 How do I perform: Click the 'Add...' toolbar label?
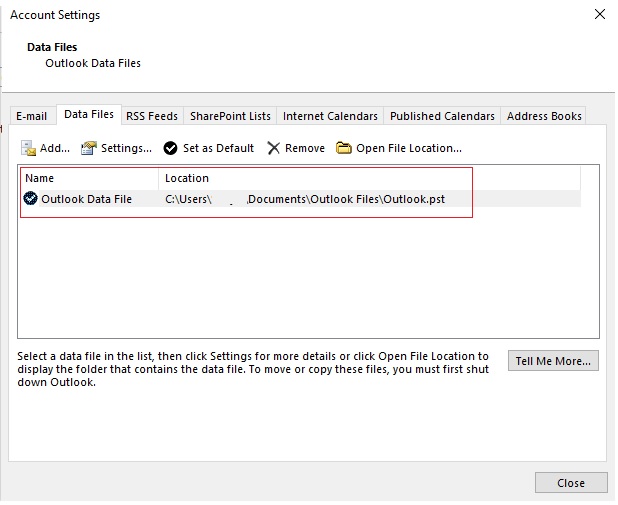55,148
